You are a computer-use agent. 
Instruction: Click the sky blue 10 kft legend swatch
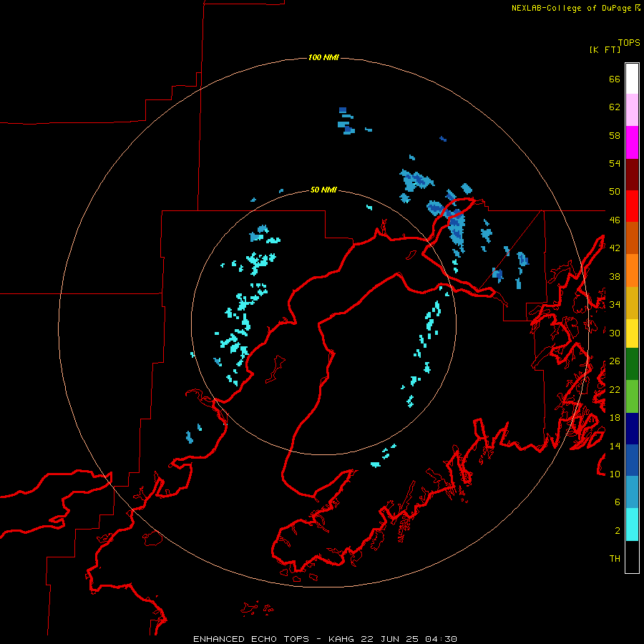pos(632,492)
